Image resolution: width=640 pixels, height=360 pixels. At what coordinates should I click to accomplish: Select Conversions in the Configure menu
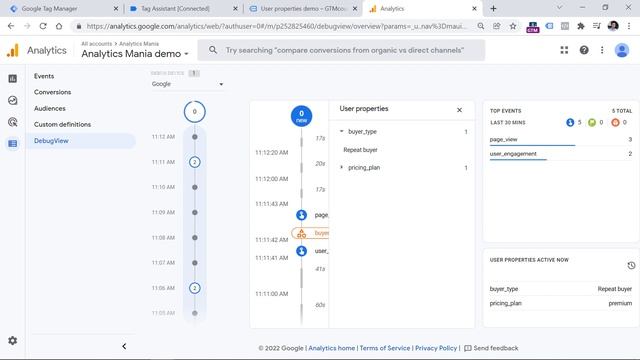point(53,92)
